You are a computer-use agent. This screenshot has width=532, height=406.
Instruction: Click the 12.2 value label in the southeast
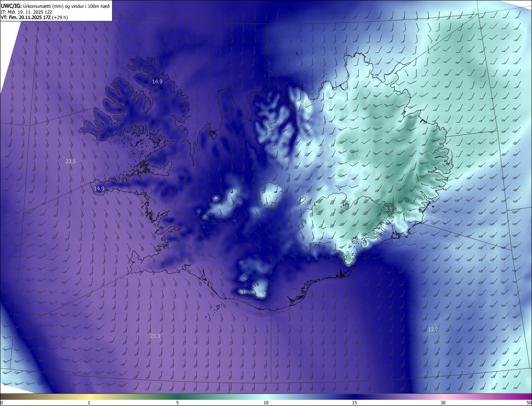(433, 329)
